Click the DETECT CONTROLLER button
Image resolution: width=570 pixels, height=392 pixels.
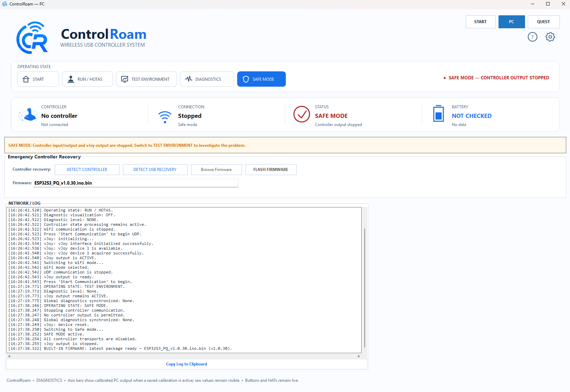click(x=87, y=170)
